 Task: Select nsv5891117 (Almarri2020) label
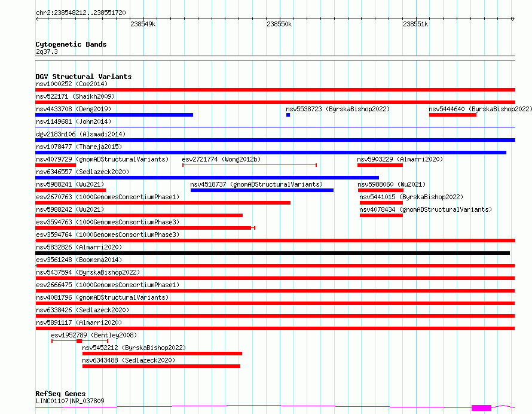(79, 322)
